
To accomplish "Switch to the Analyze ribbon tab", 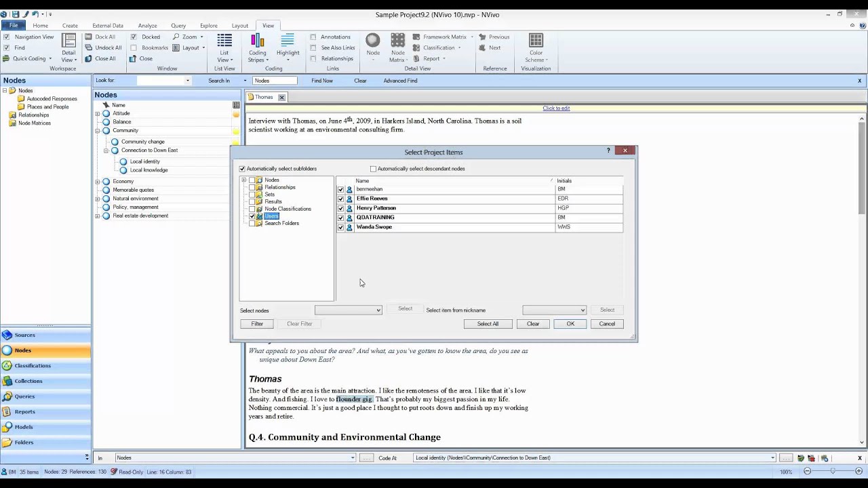I will pos(147,26).
